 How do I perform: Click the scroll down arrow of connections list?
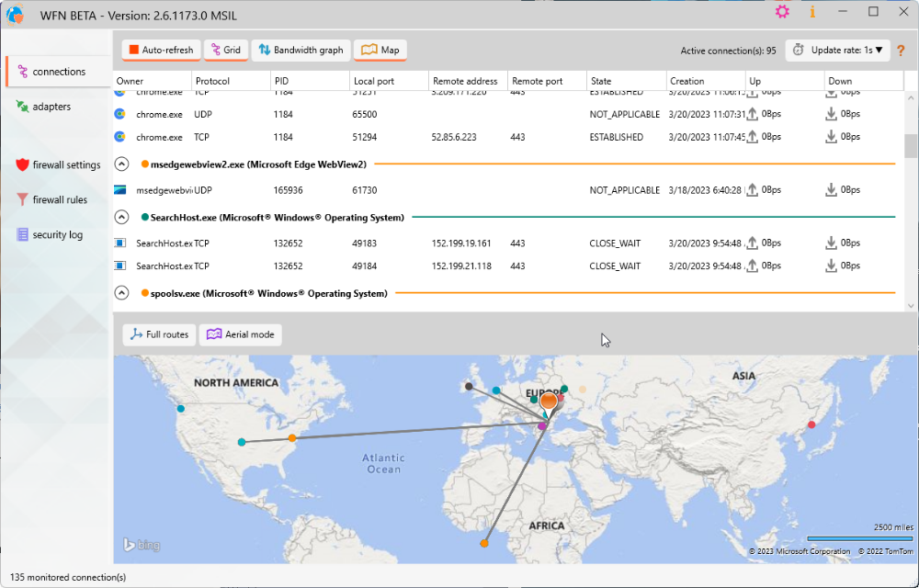910,305
